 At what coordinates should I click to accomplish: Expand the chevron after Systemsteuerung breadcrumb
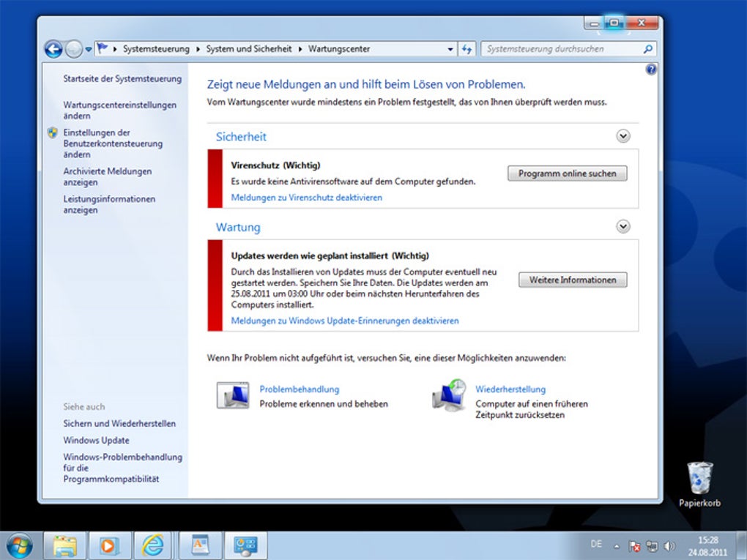pos(198,49)
